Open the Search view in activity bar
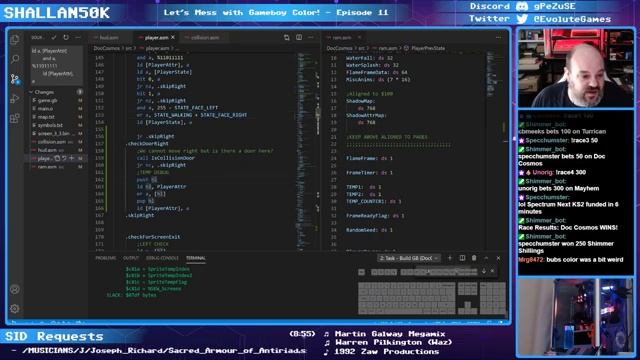This screenshot has height=360, width=640. point(15,59)
